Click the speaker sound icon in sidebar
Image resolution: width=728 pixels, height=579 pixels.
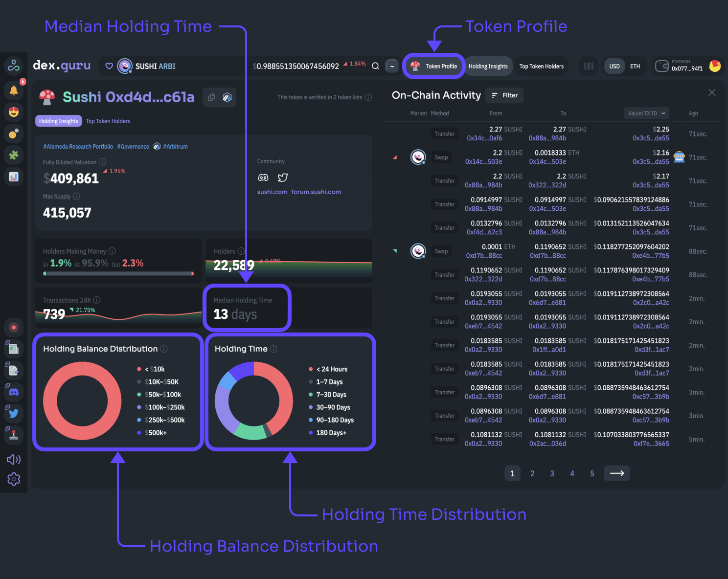pyautogui.click(x=14, y=459)
